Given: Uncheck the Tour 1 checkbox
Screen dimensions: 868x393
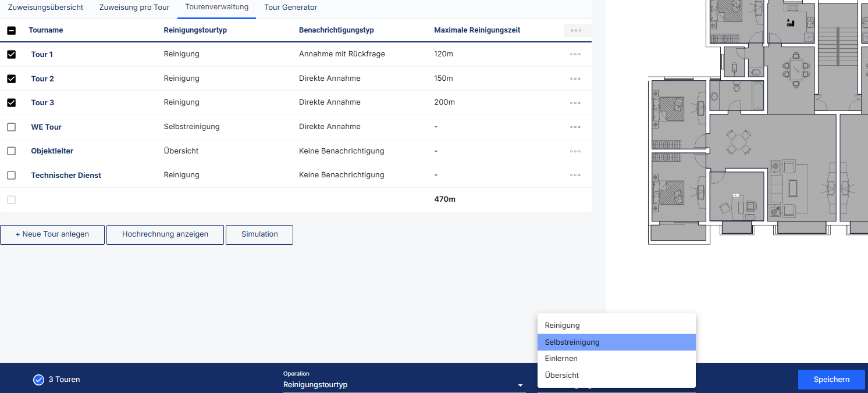Looking at the screenshot, I should 12,55.
